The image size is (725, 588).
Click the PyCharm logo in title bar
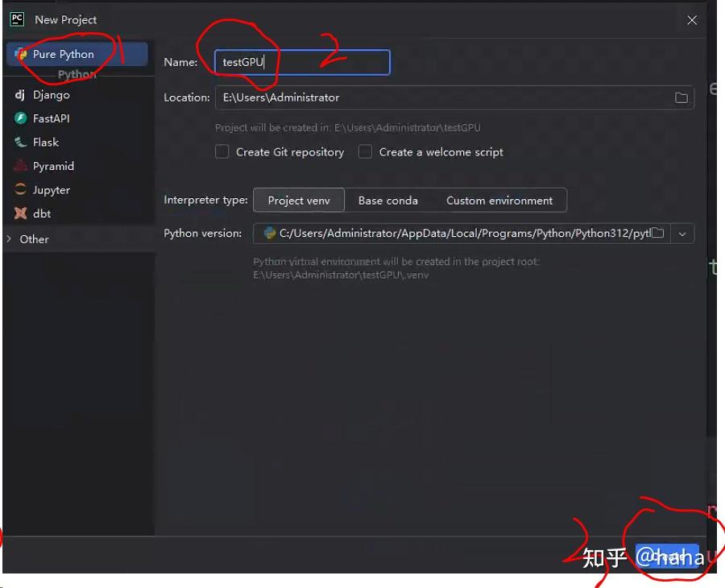[16, 19]
